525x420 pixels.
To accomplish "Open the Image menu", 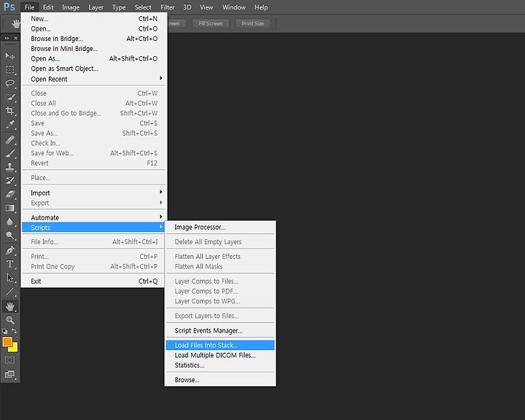I will click(x=71, y=7).
